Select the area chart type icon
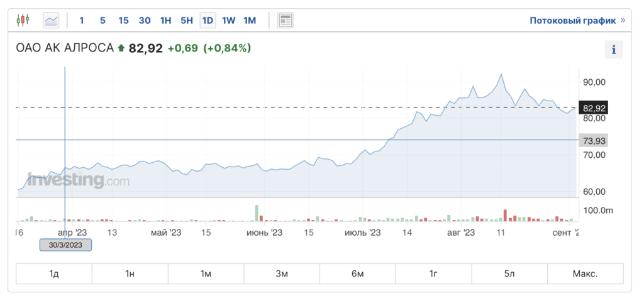 51,20
